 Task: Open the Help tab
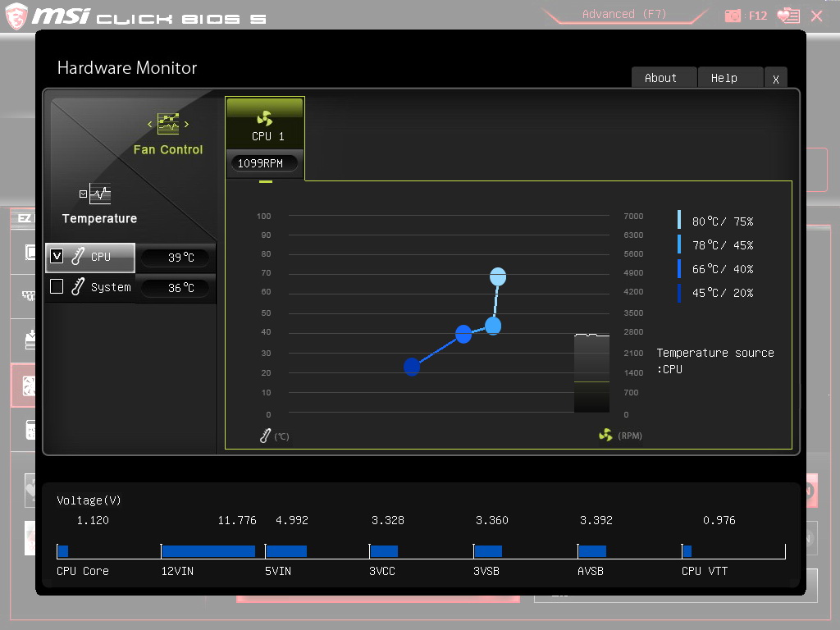click(x=729, y=78)
